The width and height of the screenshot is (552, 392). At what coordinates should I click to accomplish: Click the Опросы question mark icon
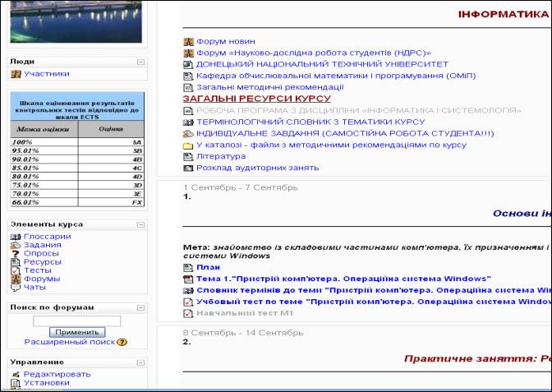tap(16, 254)
